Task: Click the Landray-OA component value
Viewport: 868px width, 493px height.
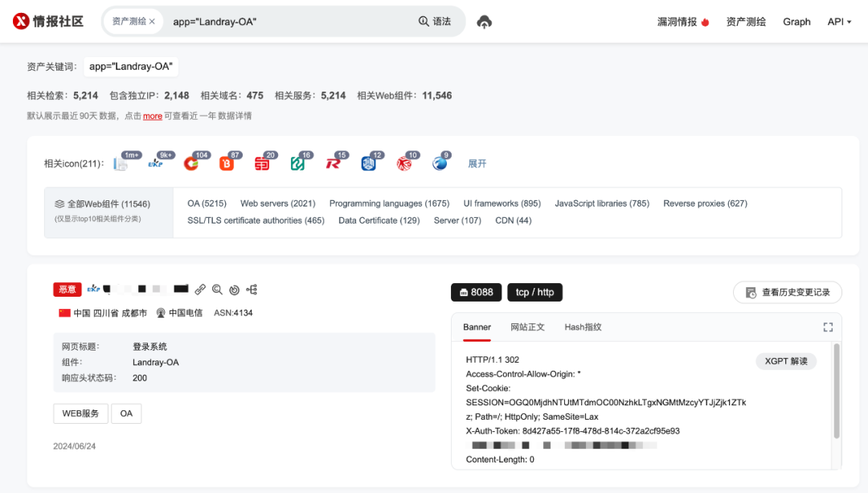Action: coord(156,362)
